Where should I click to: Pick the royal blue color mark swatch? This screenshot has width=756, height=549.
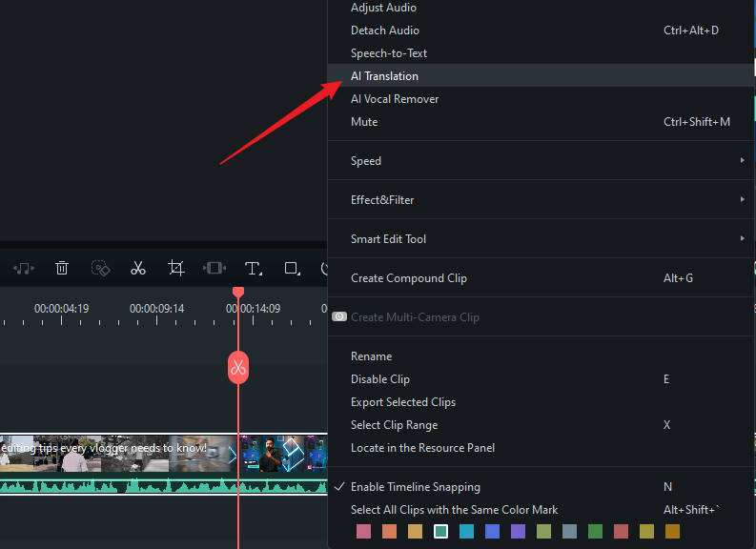(492, 531)
